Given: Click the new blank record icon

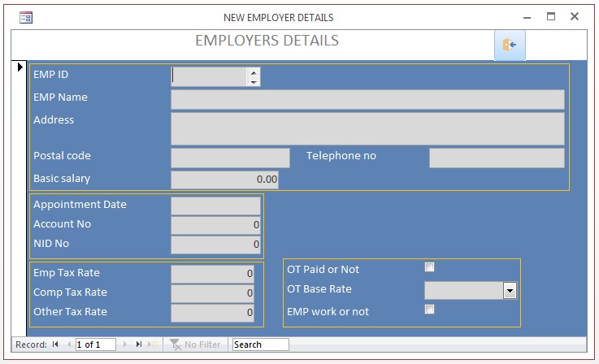Looking at the screenshot, I should (x=153, y=344).
